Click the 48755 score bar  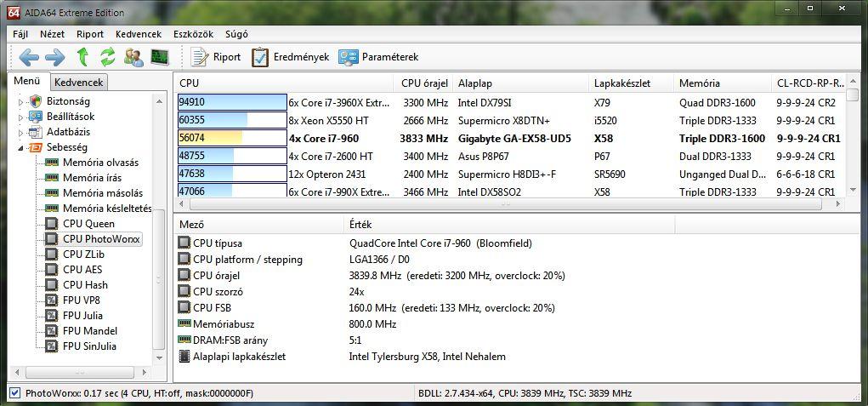pos(232,157)
